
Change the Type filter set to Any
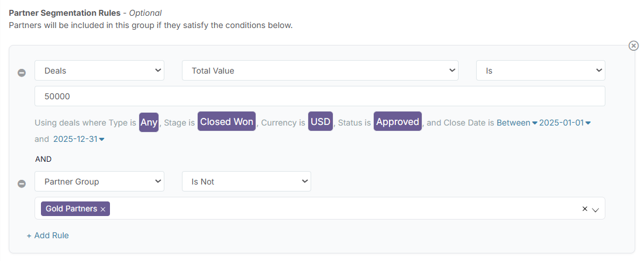pyautogui.click(x=149, y=122)
